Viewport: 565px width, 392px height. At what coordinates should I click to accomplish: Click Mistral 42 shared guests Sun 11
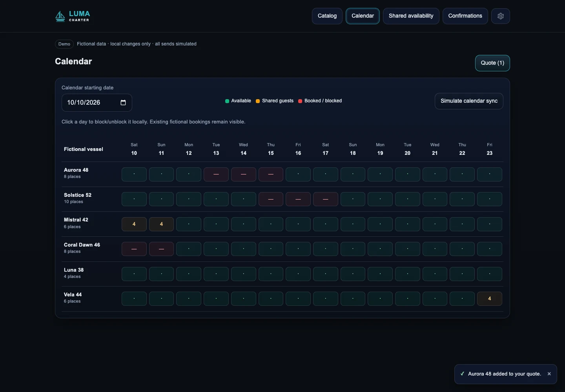point(162,224)
